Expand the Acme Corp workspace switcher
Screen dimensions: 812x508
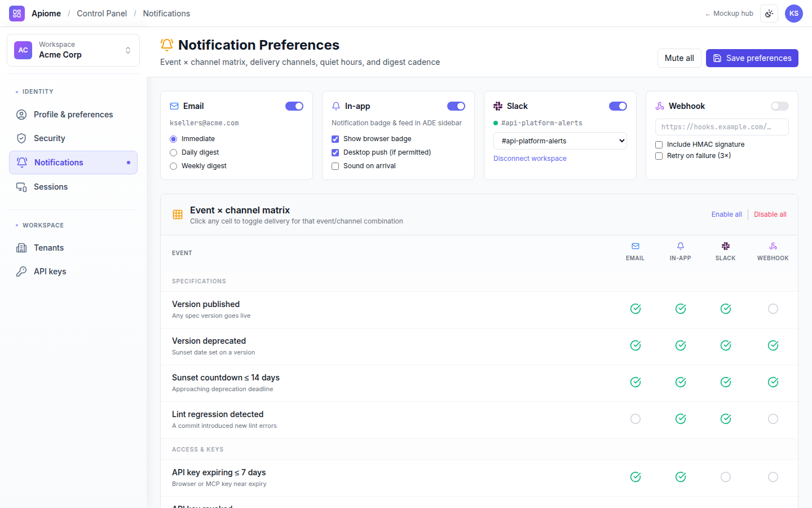pos(73,50)
